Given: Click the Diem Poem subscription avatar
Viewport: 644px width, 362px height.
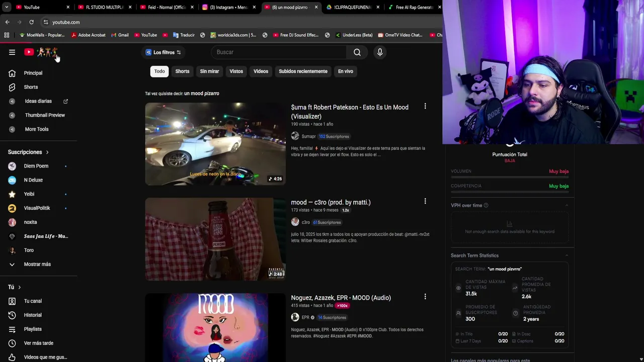Looking at the screenshot, I should coord(12,166).
